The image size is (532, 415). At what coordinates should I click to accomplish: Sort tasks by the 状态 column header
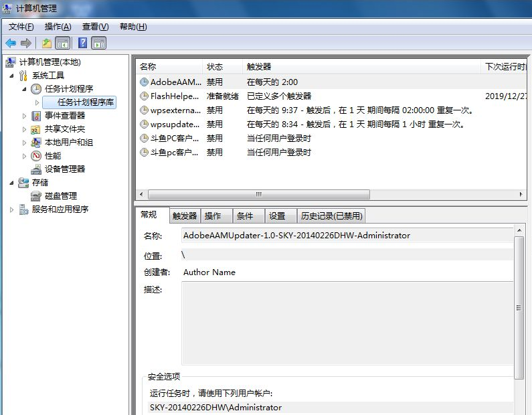click(221, 67)
